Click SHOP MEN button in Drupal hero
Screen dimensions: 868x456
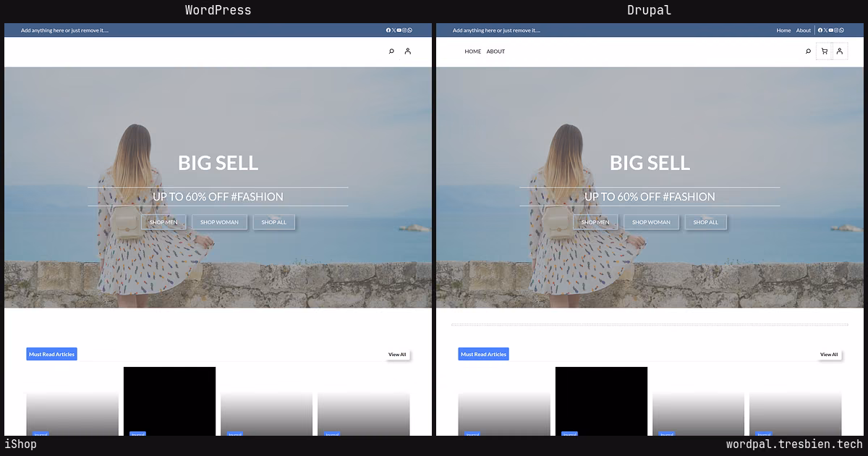pyautogui.click(x=595, y=222)
